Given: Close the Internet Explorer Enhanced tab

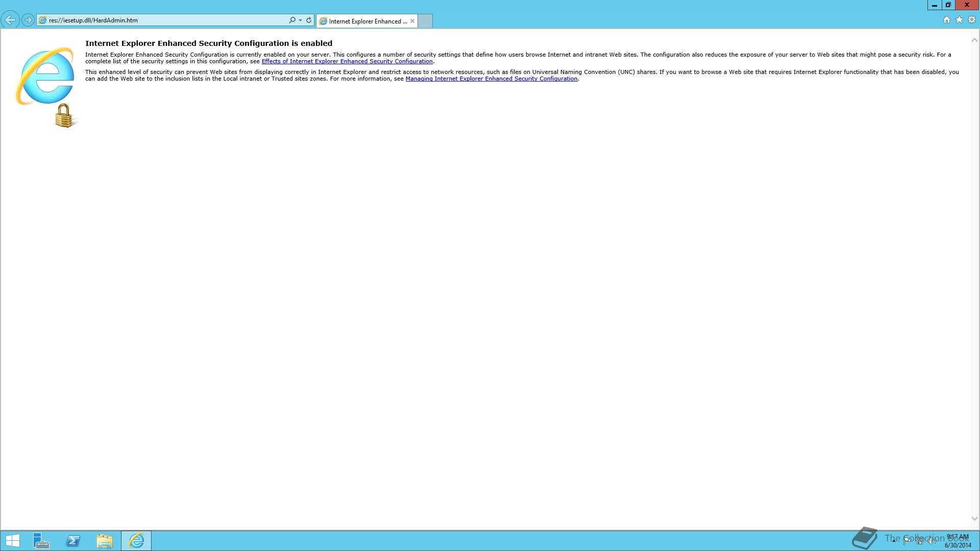Looking at the screenshot, I should coord(412,21).
